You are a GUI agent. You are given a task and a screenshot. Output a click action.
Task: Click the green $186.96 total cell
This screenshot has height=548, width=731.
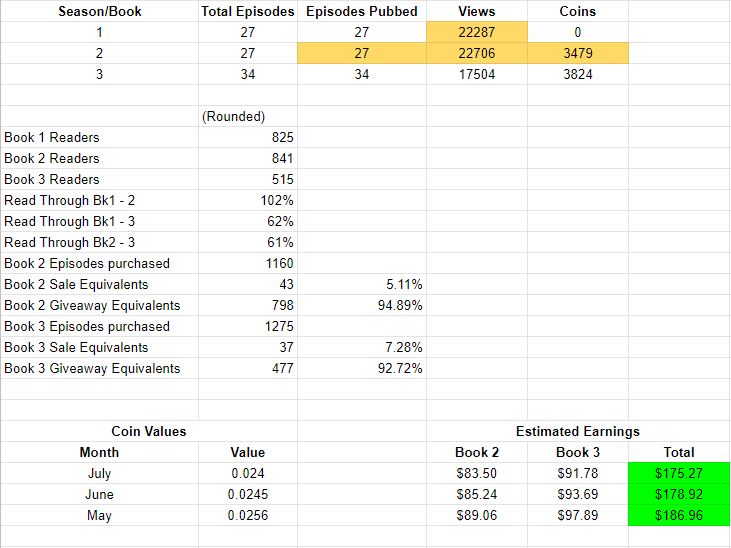679,515
